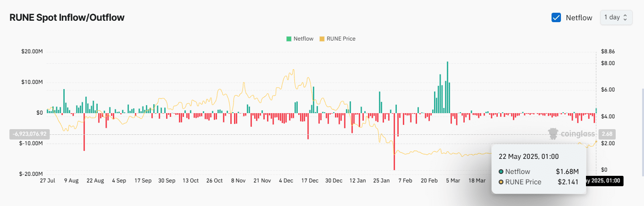Click the latest green bar at far right
Viewport: 644px width, 206px height.
click(596, 110)
